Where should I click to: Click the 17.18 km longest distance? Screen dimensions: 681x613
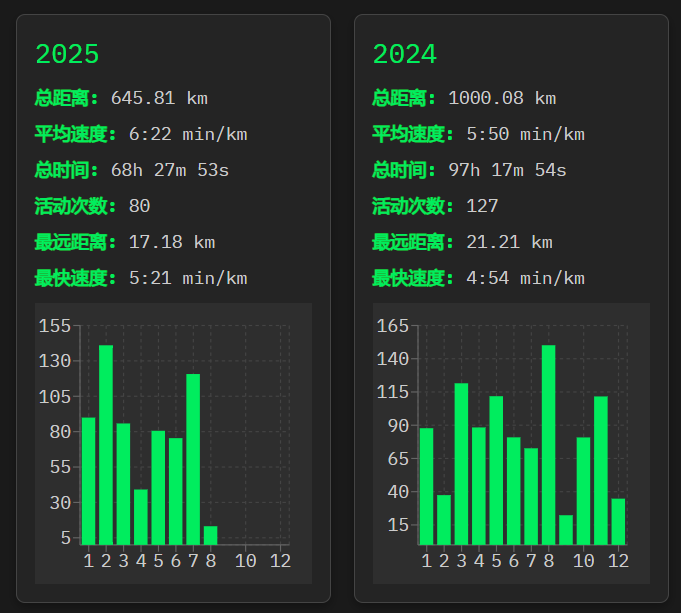pyautogui.click(x=172, y=242)
